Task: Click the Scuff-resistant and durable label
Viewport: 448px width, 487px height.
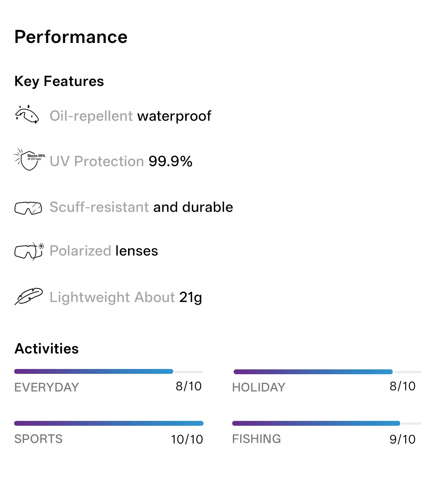Action: [141, 207]
